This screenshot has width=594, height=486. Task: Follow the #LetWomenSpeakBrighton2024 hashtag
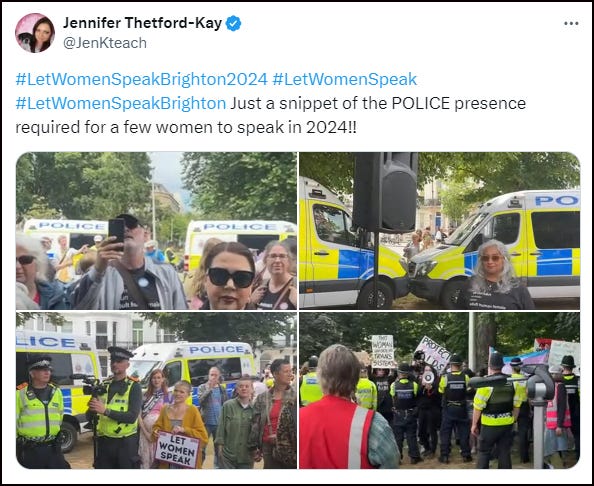click(x=142, y=80)
